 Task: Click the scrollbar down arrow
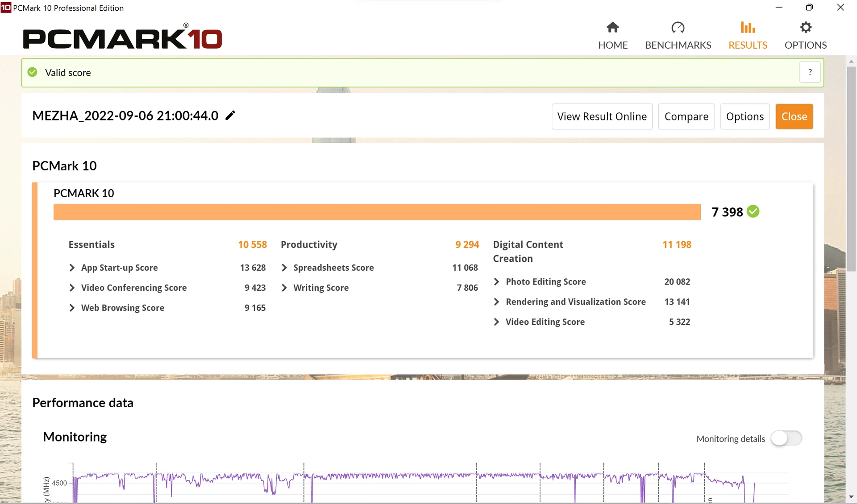pyautogui.click(x=851, y=497)
